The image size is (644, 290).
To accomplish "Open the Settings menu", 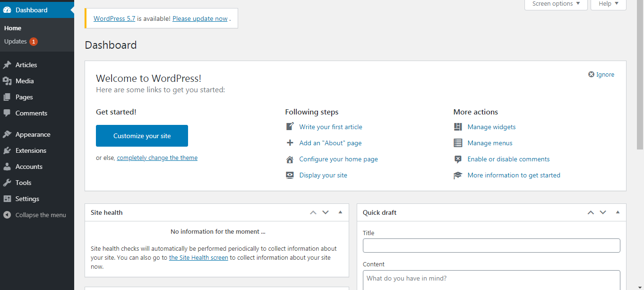I will point(37,199).
